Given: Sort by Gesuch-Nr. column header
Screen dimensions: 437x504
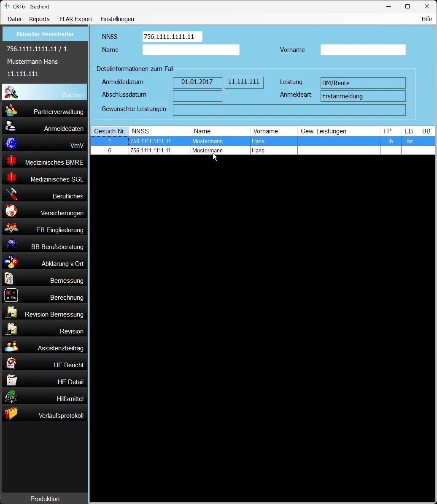Looking at the screenshot, I should click(110, 131).
